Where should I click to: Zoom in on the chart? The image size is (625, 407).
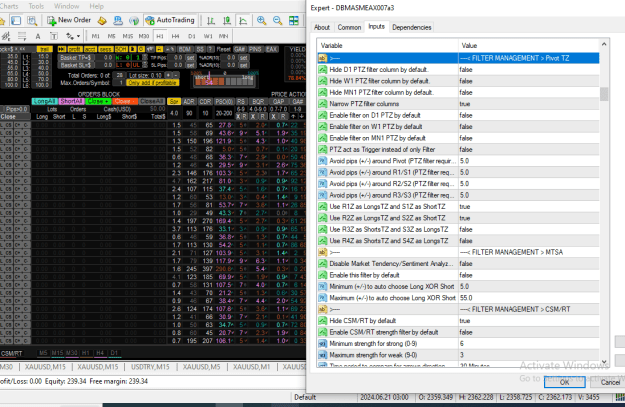pos(261,20)
